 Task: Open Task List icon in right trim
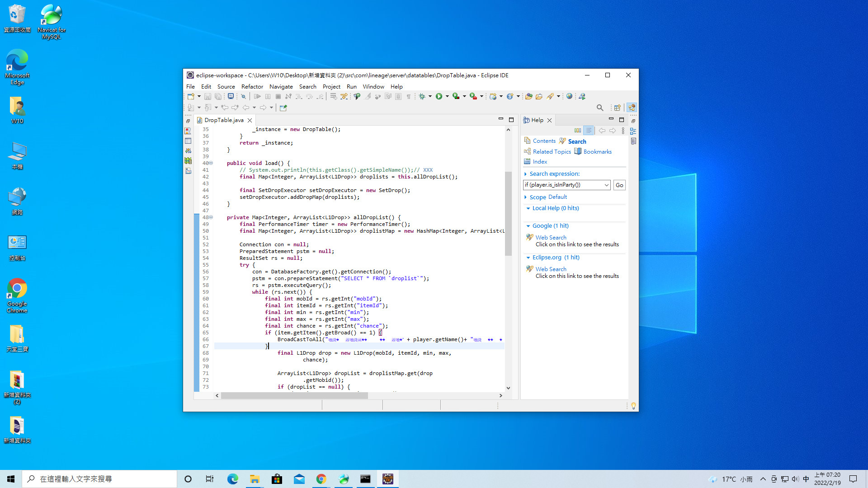click(x=633, y=141)
